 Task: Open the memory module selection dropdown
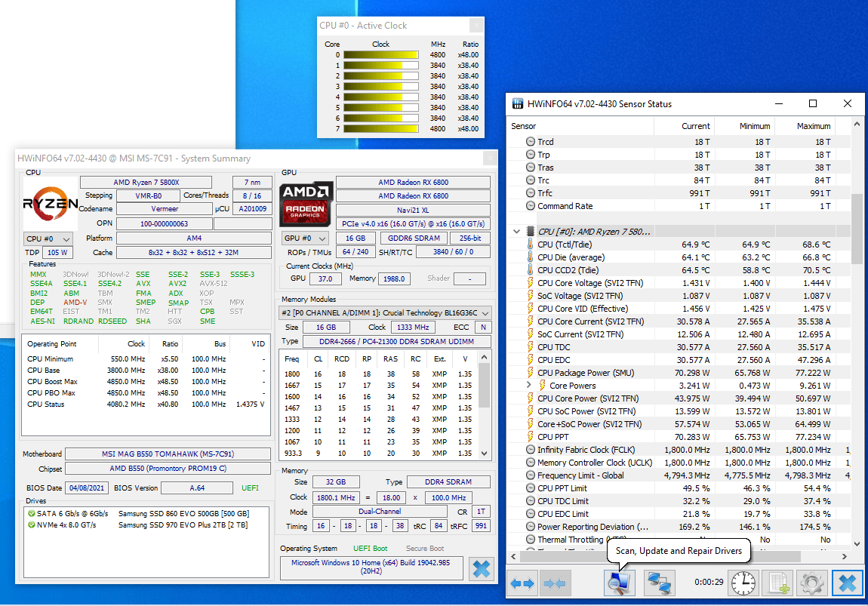[385, 312]
